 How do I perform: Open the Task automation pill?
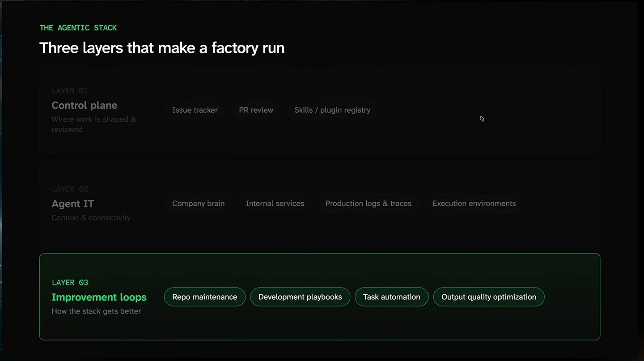point(392,297)
